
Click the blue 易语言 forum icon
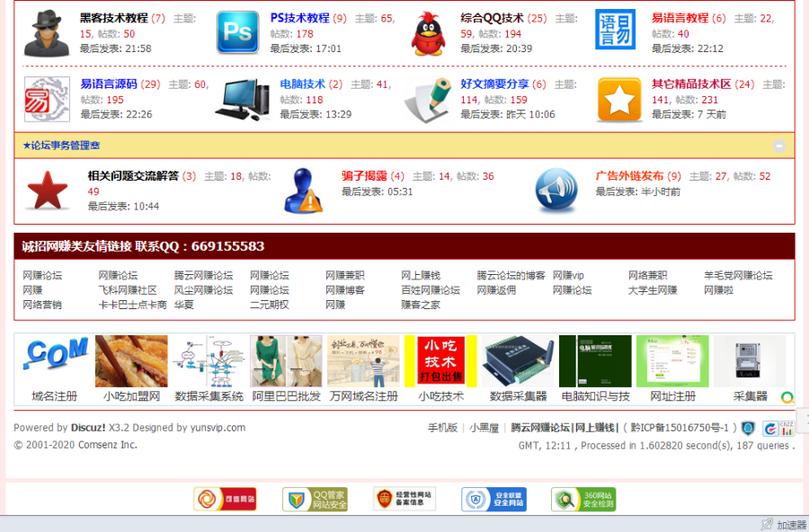[x=616, y=30]
